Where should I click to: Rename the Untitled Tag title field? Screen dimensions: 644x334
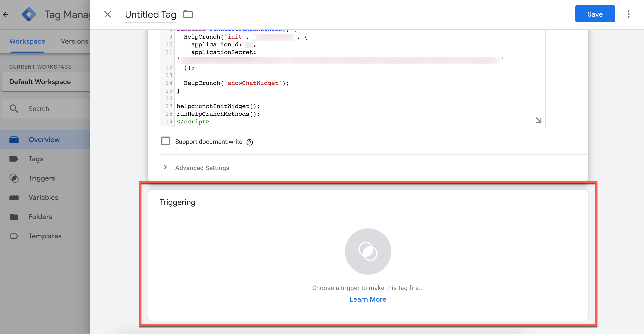(151, 14)
